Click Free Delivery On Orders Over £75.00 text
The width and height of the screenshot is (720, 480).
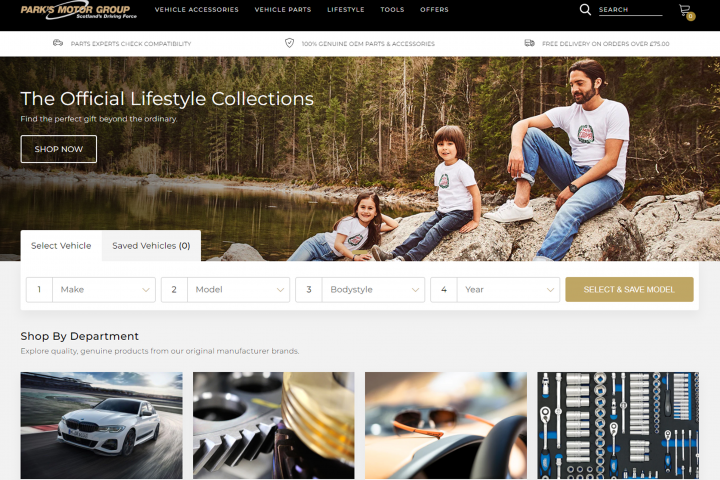coord(606,44)
